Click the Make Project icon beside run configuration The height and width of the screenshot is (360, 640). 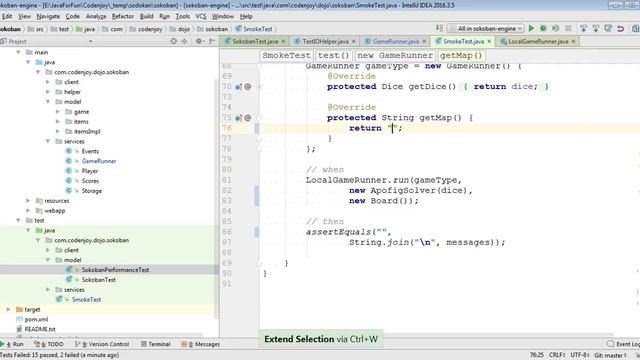[x=439, y=28]
